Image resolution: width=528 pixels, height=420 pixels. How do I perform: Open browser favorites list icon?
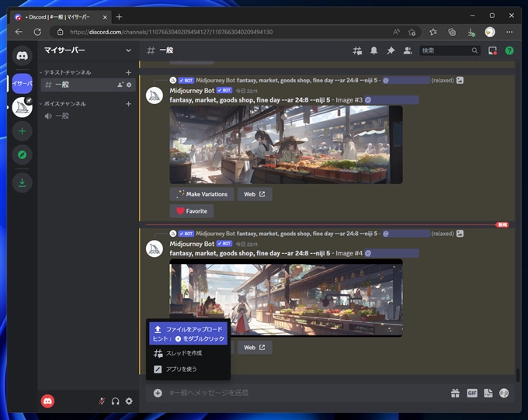point(433,32)
